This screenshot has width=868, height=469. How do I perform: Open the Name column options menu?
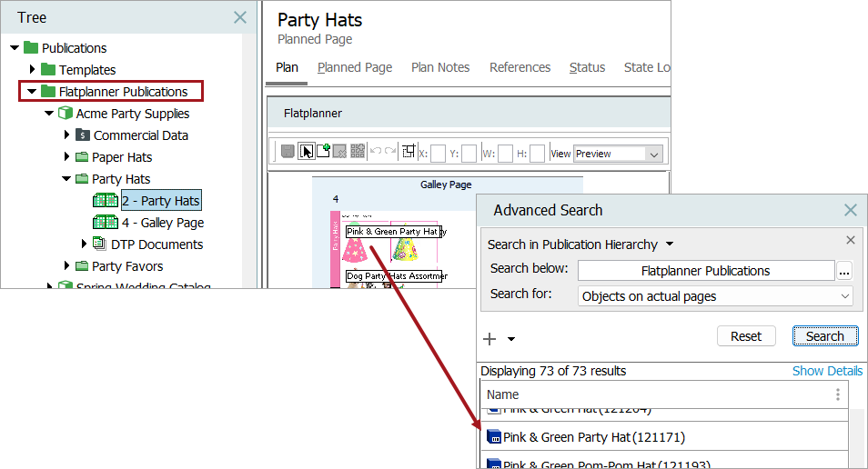[x=837, y=394]
